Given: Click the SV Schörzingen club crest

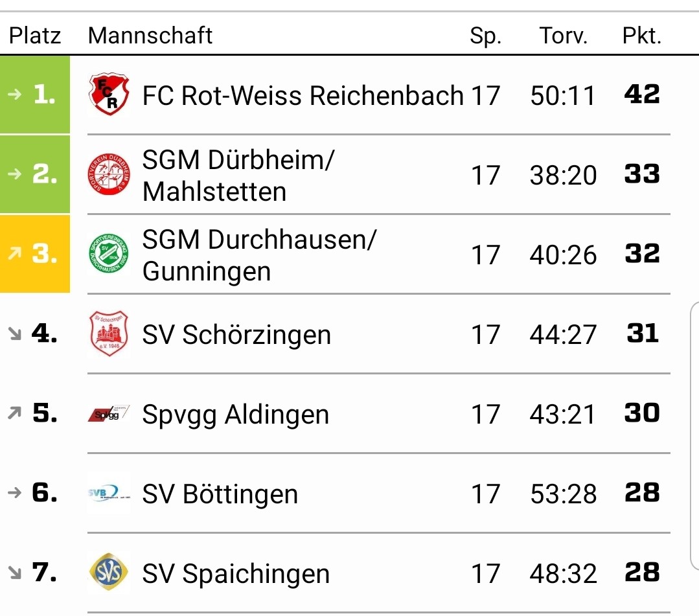Looking at the screenshot, I should point(108,334).
